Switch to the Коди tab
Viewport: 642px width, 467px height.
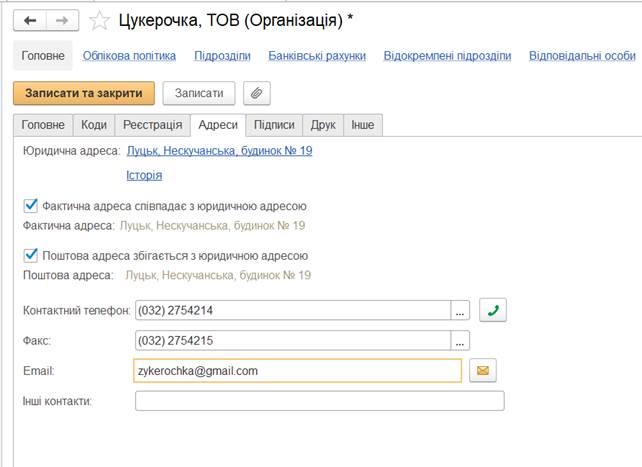point(93,125)
